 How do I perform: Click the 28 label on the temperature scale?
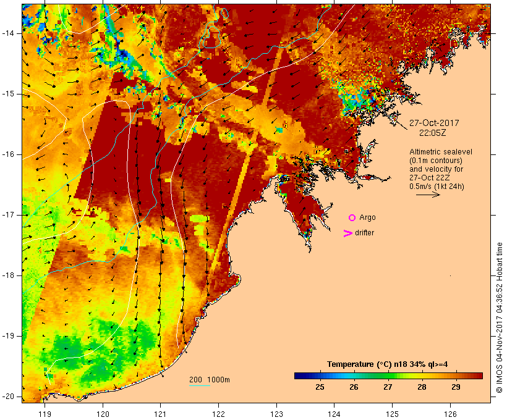click(422, 387)
